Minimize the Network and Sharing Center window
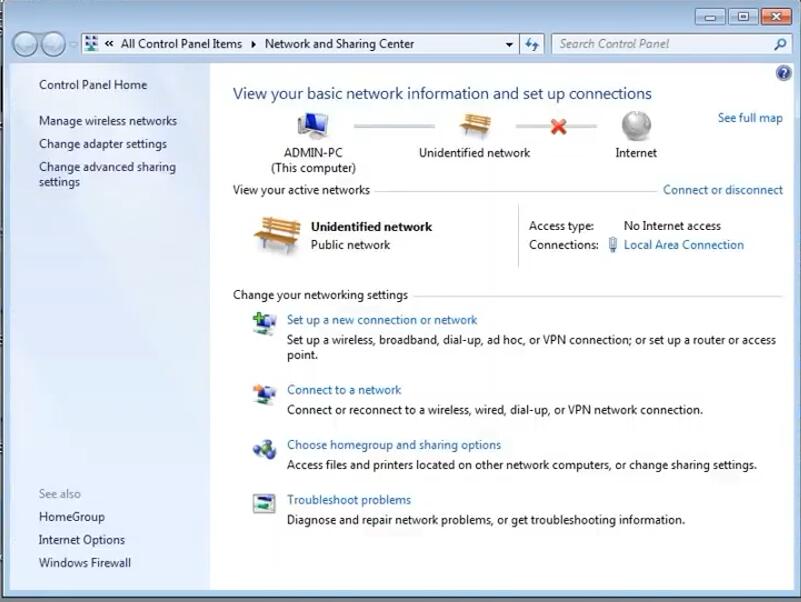This screenshot has width=801, height=602. pyautogui.click(x=710, y=16)
